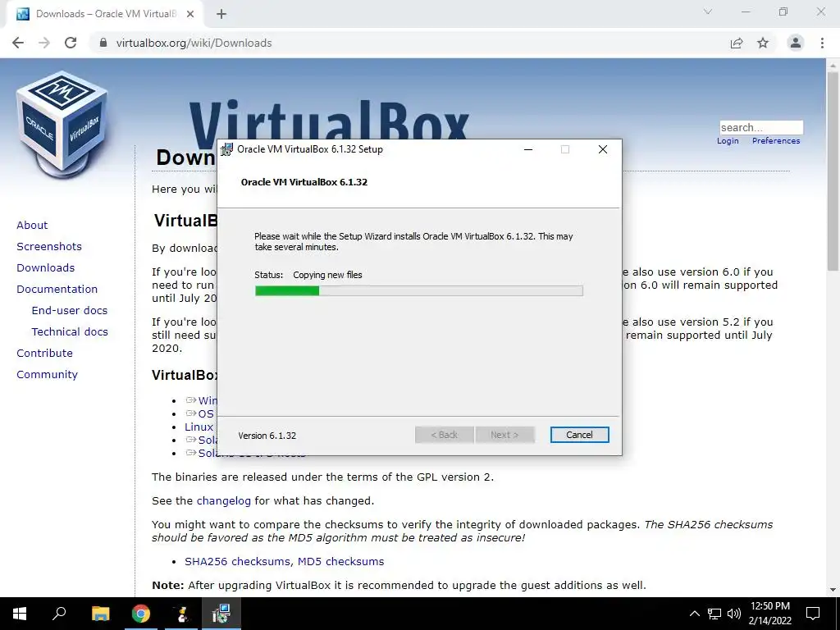Click the browser back arrow
The height and width of the screenshot is (630, 840).
[x=18, y=43]
